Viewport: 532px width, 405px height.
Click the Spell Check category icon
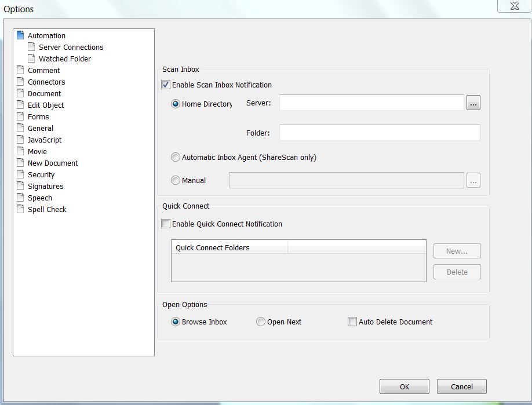20,209
